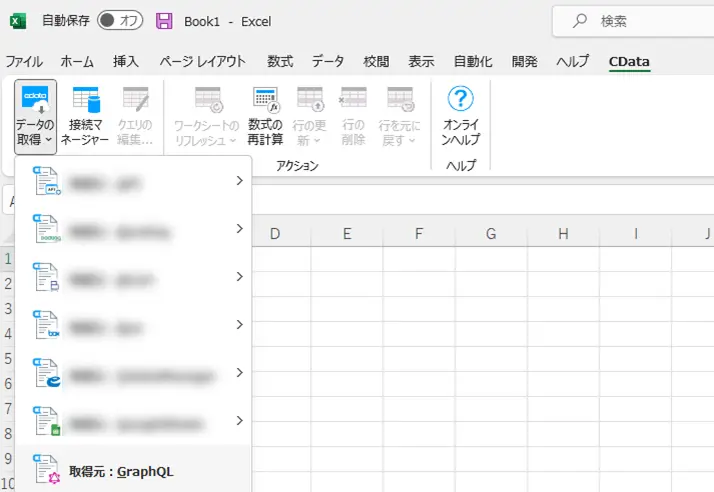Toggle the 自動保存 switch
The image size is (714, 492).
pyautogui.click(x=120, y=20)
